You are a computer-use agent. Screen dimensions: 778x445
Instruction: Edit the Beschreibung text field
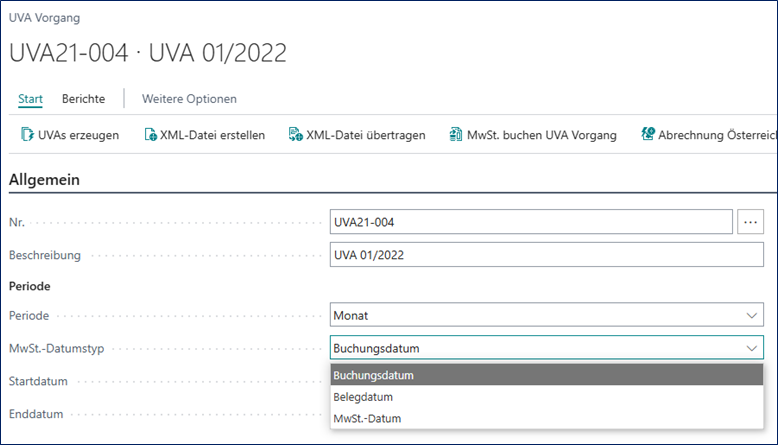pyautogui.click(x=545, y=255)
